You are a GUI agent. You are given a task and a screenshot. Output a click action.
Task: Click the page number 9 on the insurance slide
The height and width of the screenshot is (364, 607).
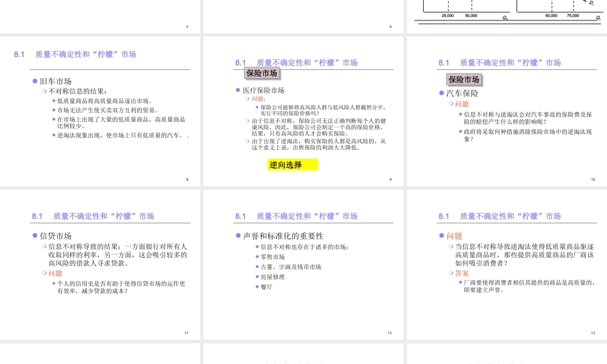pyautogui.click(x=390, y=179)
